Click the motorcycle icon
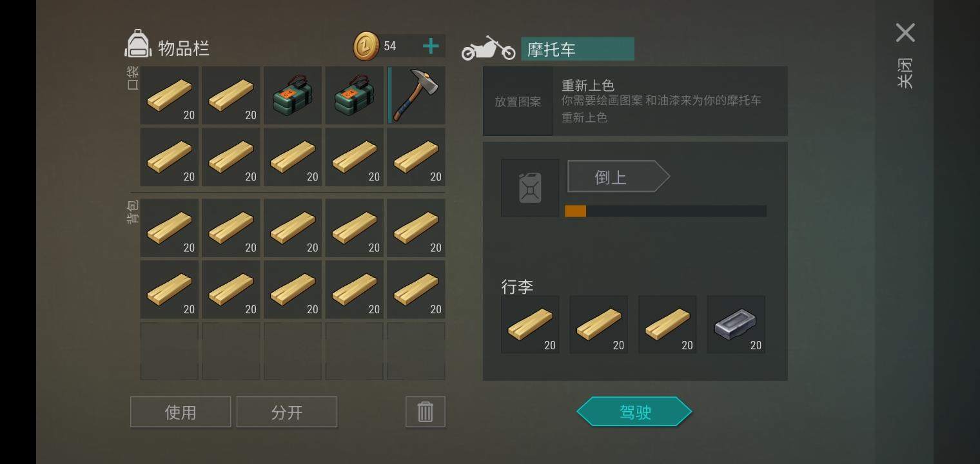This screenshot has width=980, height=464. click(488, 48)
